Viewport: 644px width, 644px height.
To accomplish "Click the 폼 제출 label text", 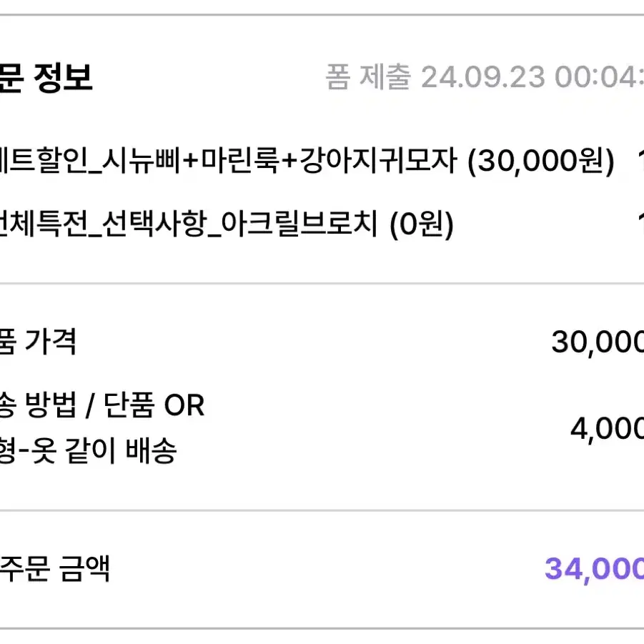I will point(368,76).
